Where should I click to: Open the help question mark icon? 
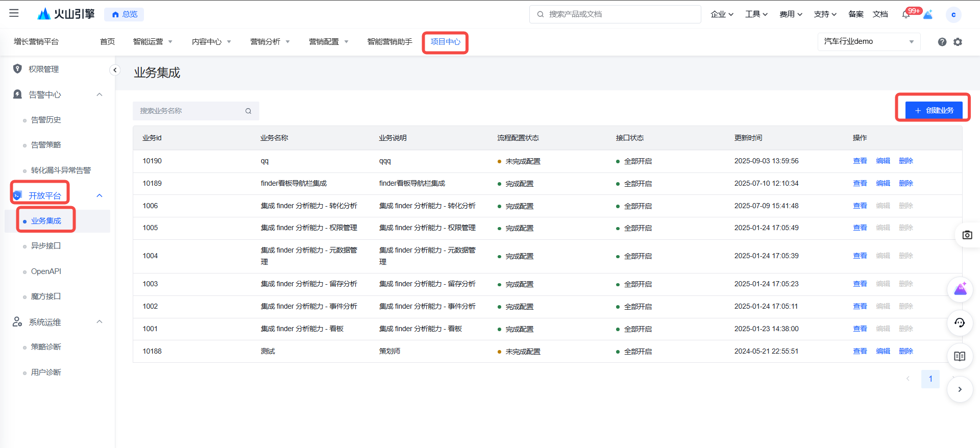pos(942,42)
